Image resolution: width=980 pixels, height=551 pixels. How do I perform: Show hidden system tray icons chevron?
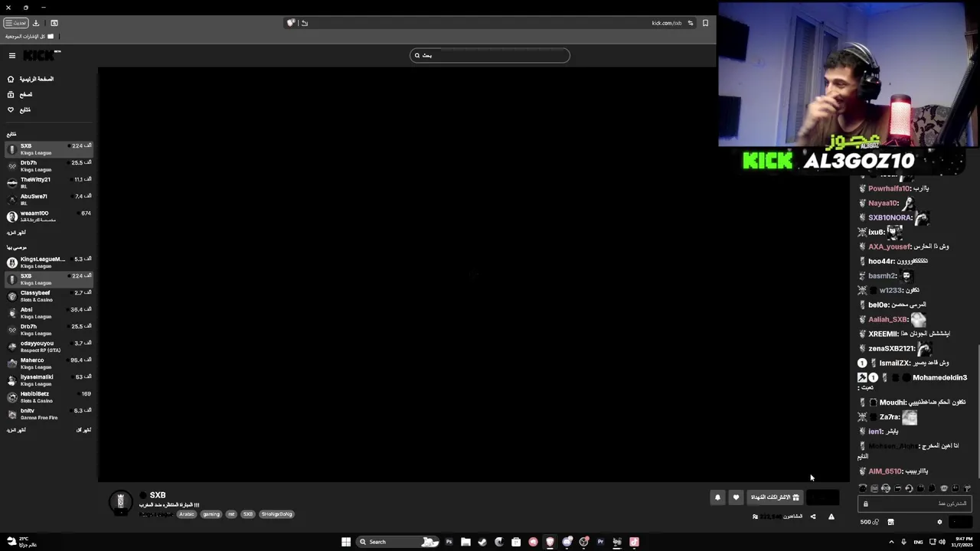tap(891, 542)
